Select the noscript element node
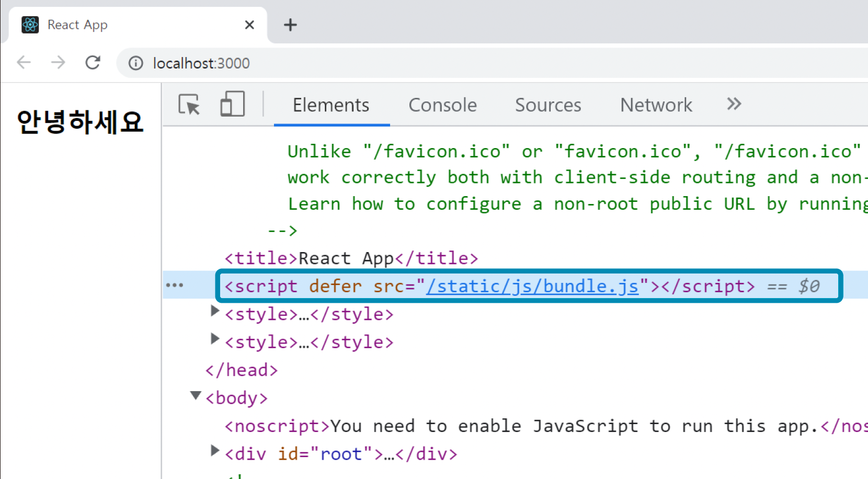Viewport: 868px width, 479px height. tap(546, 426)
